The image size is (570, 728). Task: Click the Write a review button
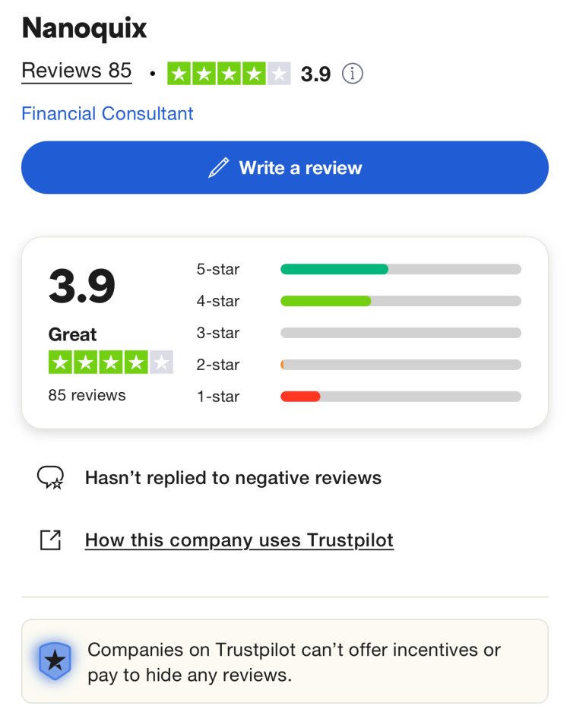pos(285,167)
